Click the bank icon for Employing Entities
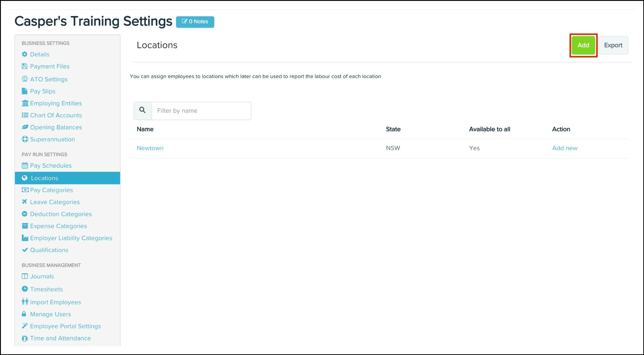 pos(25,103)
